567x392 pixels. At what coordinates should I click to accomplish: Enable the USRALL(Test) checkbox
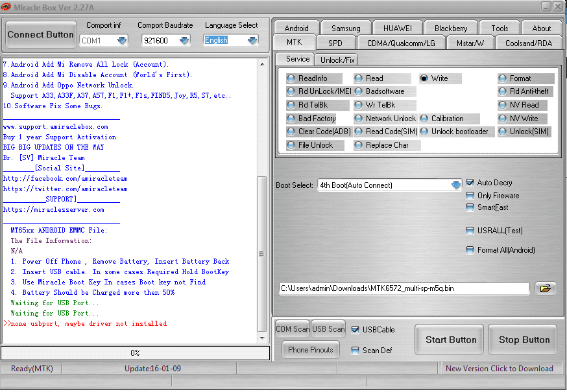point(470,231)
